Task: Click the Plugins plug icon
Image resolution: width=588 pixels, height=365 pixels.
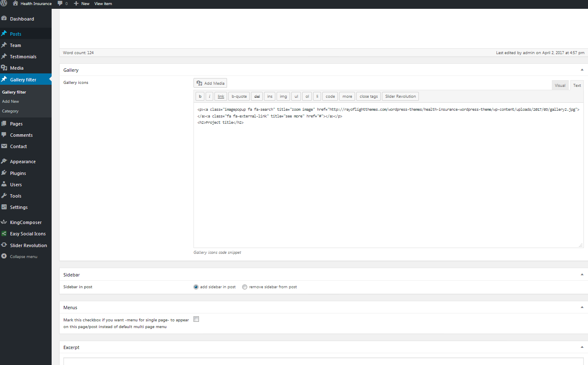Action: click(x=4, y=173)
